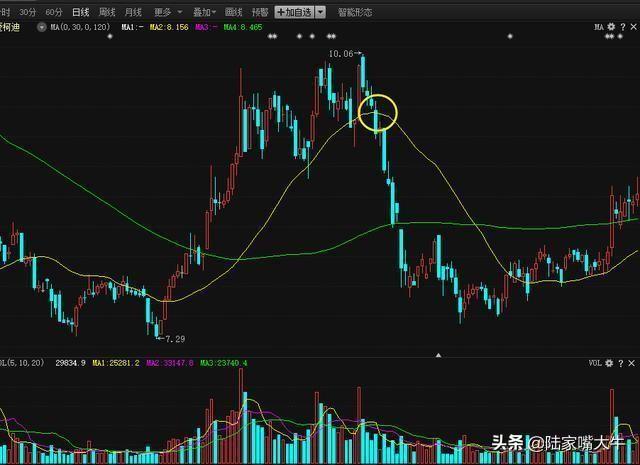The width and height of the screenshot is (640, 465).
Task: Switch to the 周线 weekly chart tab
Action: point(106,12)
